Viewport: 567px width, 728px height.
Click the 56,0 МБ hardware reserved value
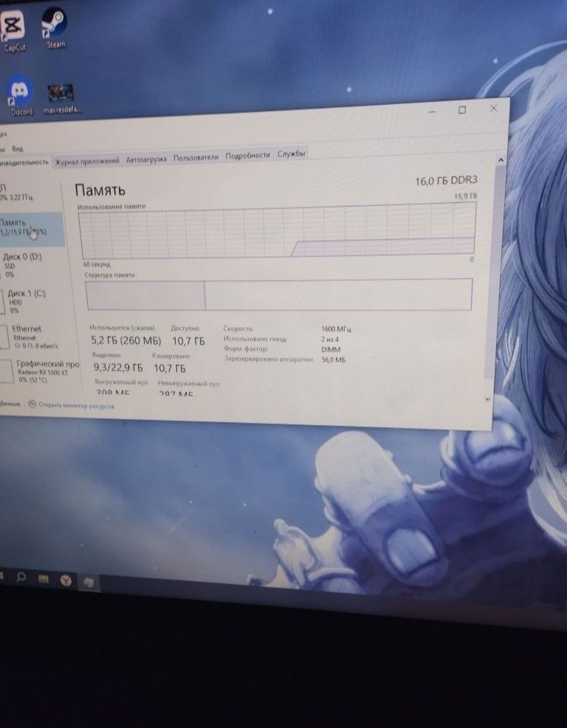point(333,360)
